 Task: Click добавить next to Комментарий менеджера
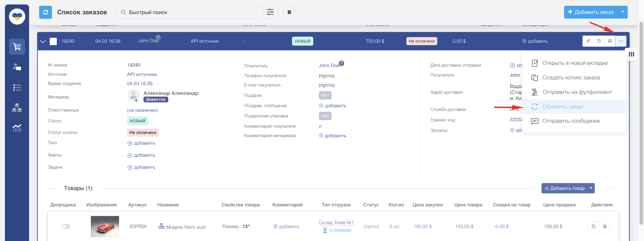pyautogui.click(x=333, y=136)
